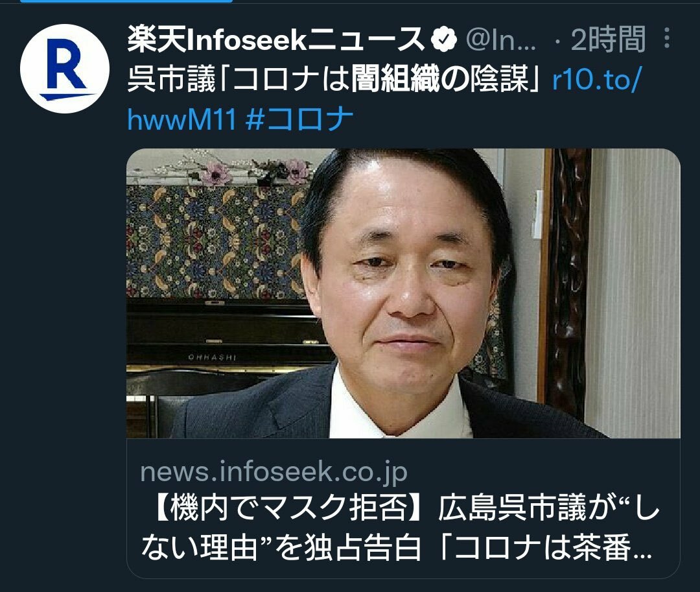700x592 pixels.
Task: Click the hwwM11 link continuation
Action: click(181, 119)
